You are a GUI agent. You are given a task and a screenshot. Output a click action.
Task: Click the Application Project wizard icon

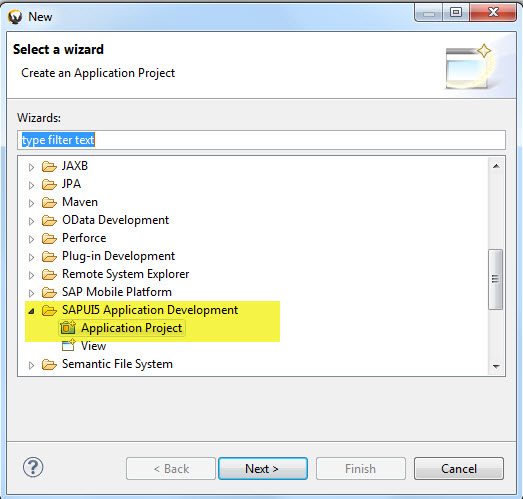[x=68, y=328]
